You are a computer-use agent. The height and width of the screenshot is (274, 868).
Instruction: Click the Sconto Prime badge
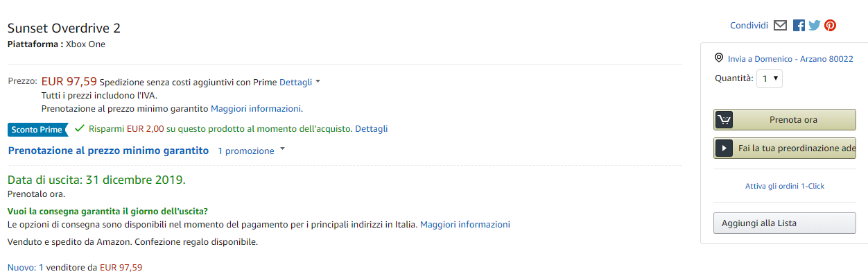click(x=38, y=129)
